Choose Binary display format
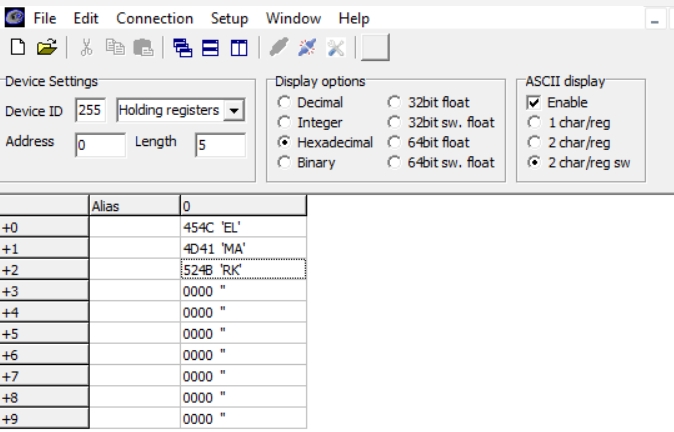674x432 pixels. pos(285,163)
